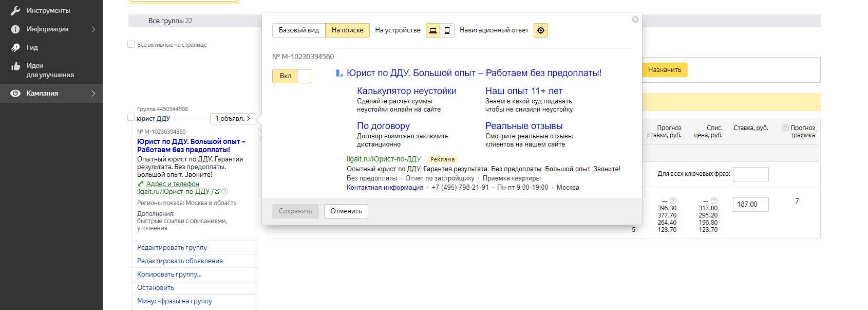The image size is (868, 310).
Task: Open the Реальные отзывы sitelink
Action: click(524, 126)
